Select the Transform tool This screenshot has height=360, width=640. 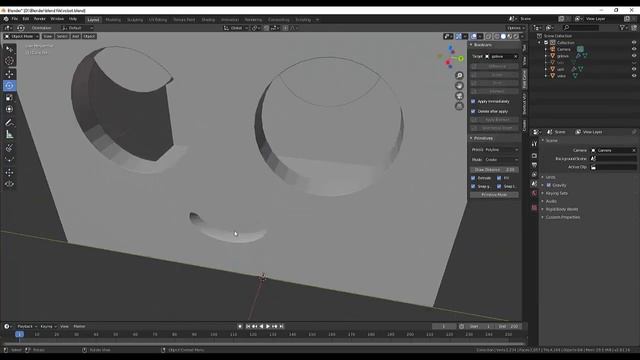[x=9, y=109]
